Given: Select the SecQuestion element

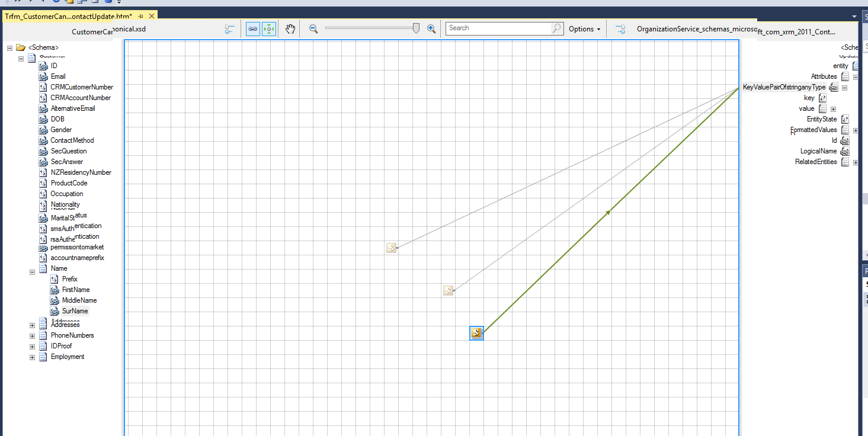Looking at the screenshot, I should point(69,151).
